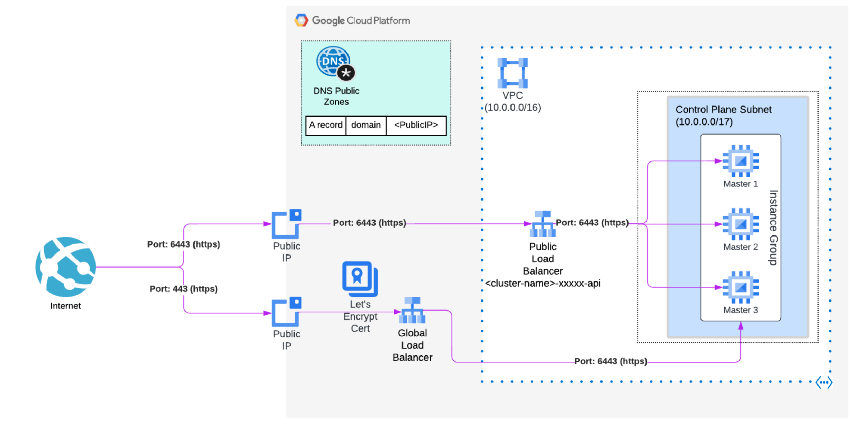The height and width of the screenshot is (435, 868).
Task: Select the Public Load Balancer icon
Action: coord(542,224)
